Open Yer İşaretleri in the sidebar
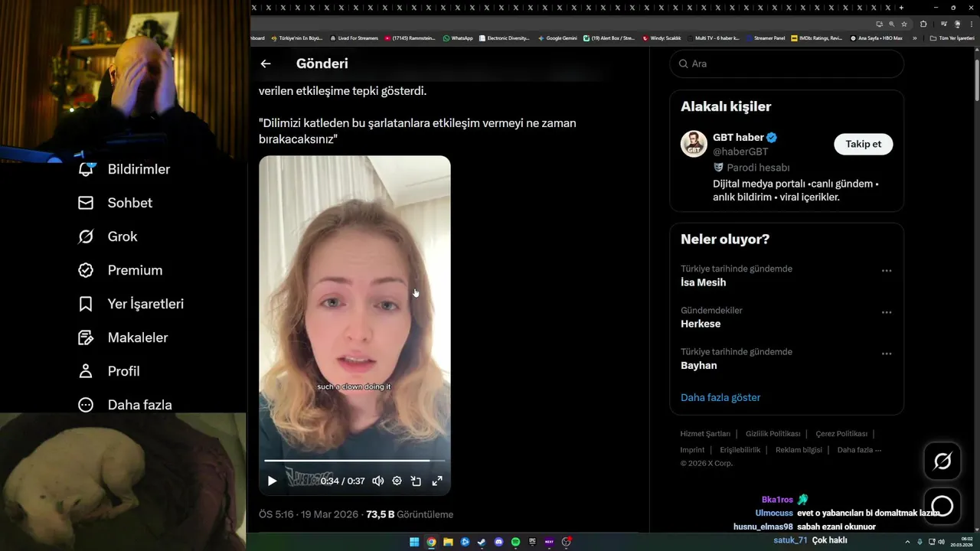 131,304
